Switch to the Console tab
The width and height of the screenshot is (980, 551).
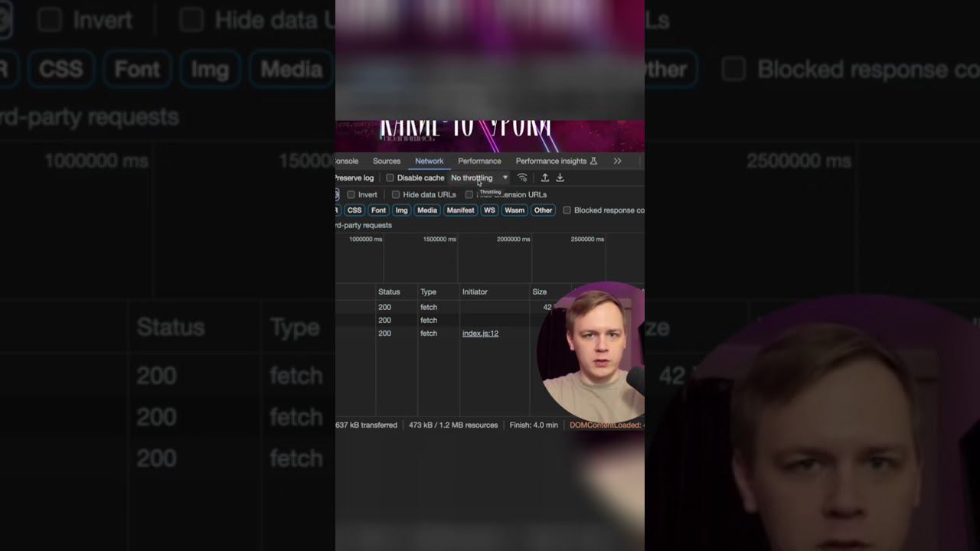click(x=347, y=161)
